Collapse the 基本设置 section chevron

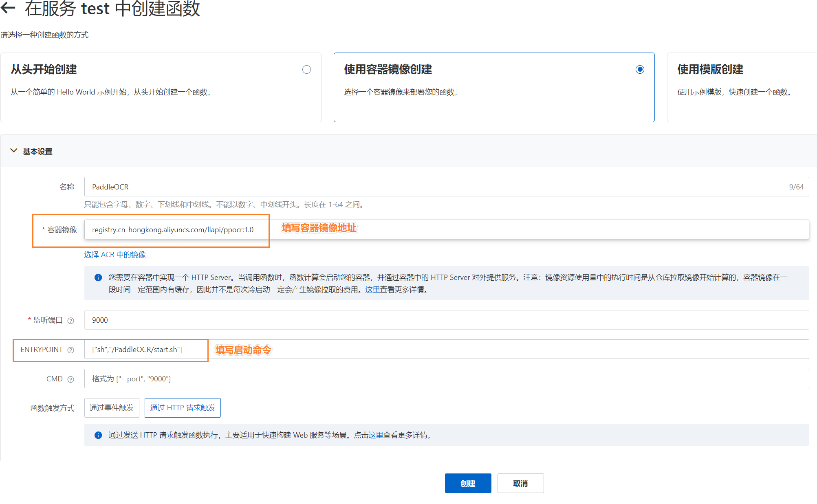[14, 151]
